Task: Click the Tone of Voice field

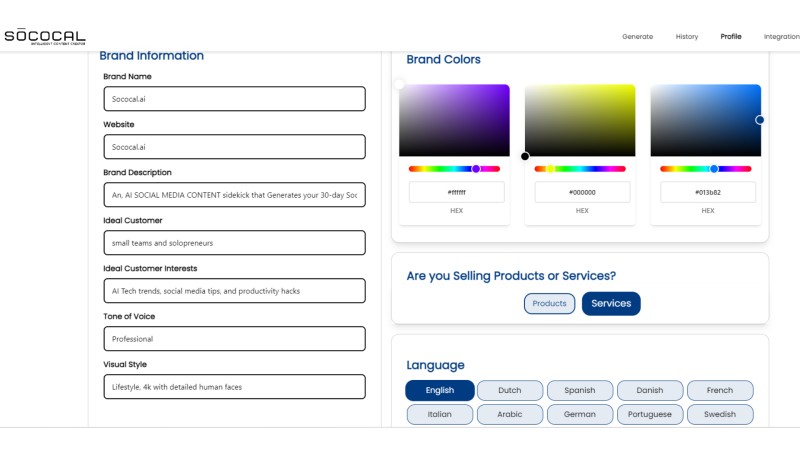Action: [x=234, y=338]
